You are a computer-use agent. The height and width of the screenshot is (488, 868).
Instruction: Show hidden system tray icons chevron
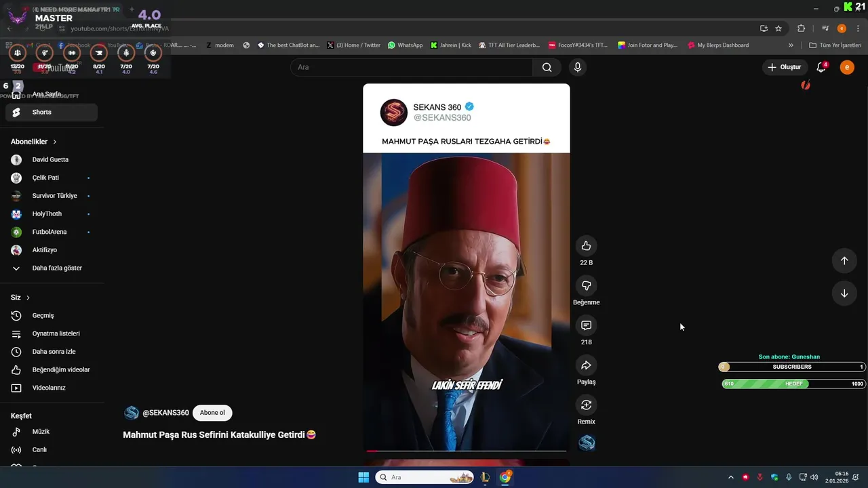(x=730, y=477)
